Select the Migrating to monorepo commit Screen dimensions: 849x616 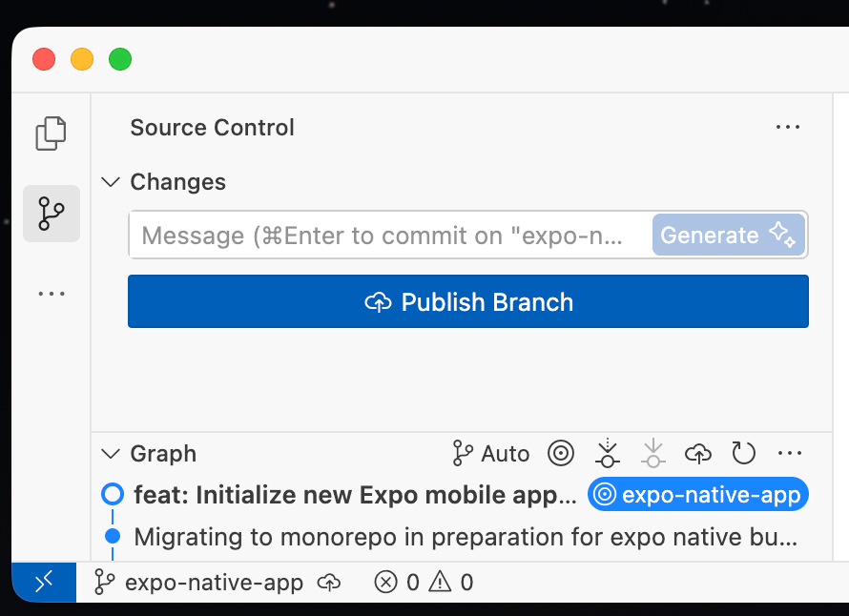pos(466,537)
